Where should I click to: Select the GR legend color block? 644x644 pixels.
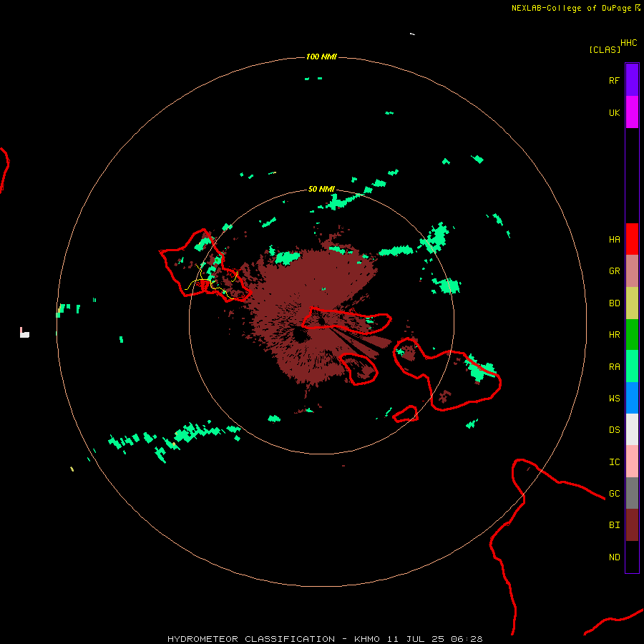(x=632, y=271)
